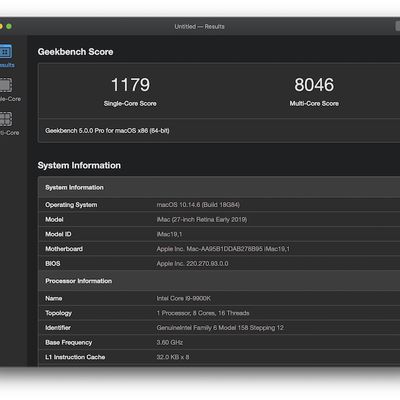The image size is (400, 400).
Task: Click the Multi-Core Score label
Action: click(314, 103)
